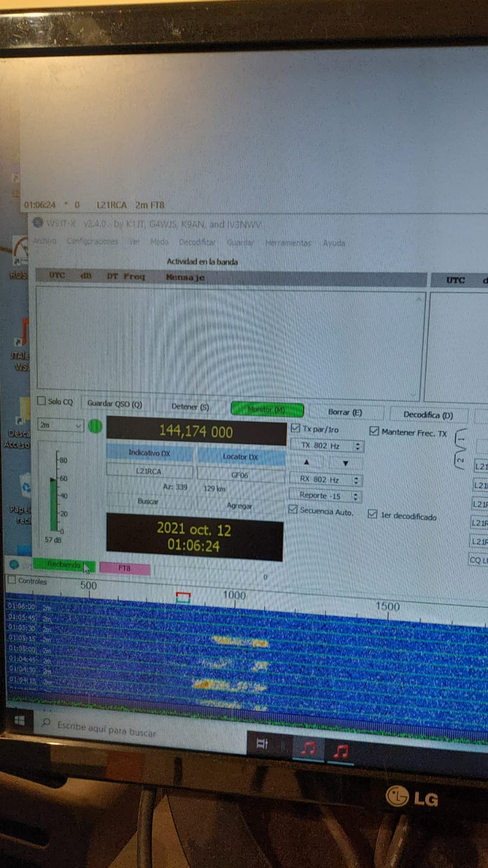Toggle the Secuencia Auto. checkbox
The width and height of the screenshot is (488, 868).
tap(293, 509)
